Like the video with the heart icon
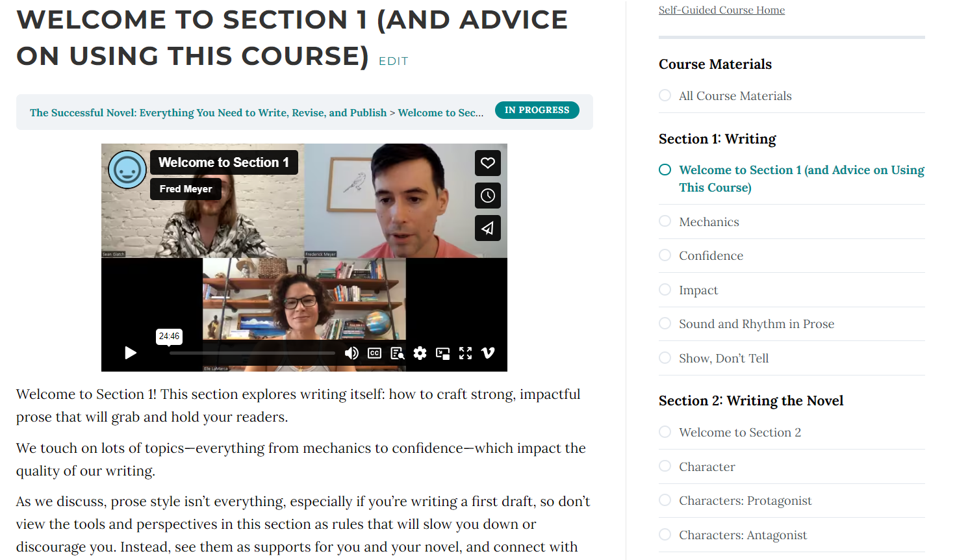This screenshot has height=560, width=955. [x=488, y=163]
